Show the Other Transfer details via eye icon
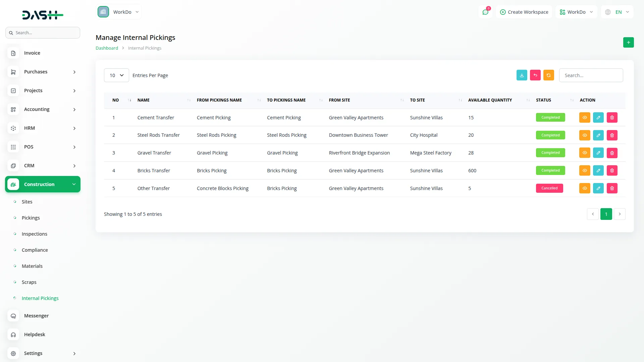 584,188
